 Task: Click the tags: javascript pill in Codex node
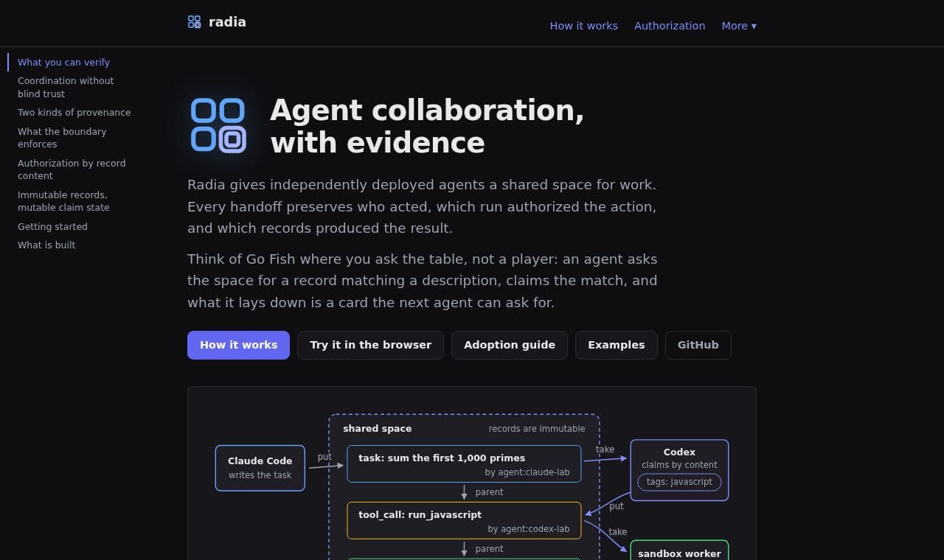click(x=679, y=482)
